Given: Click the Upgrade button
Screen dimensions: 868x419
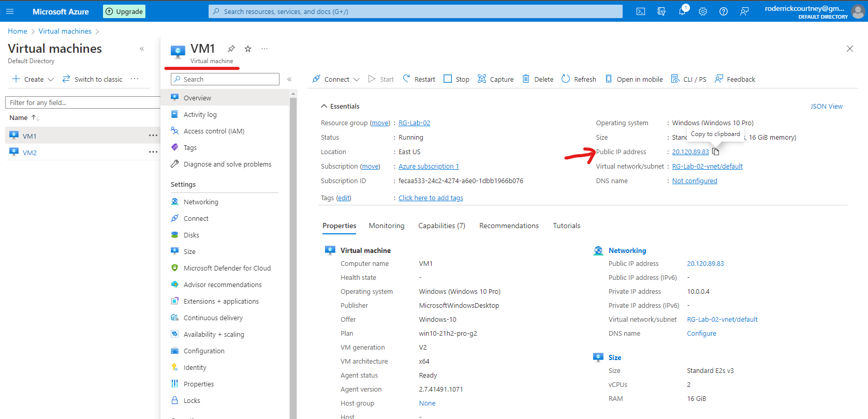Looking at the screenshot, I should 124,11.
